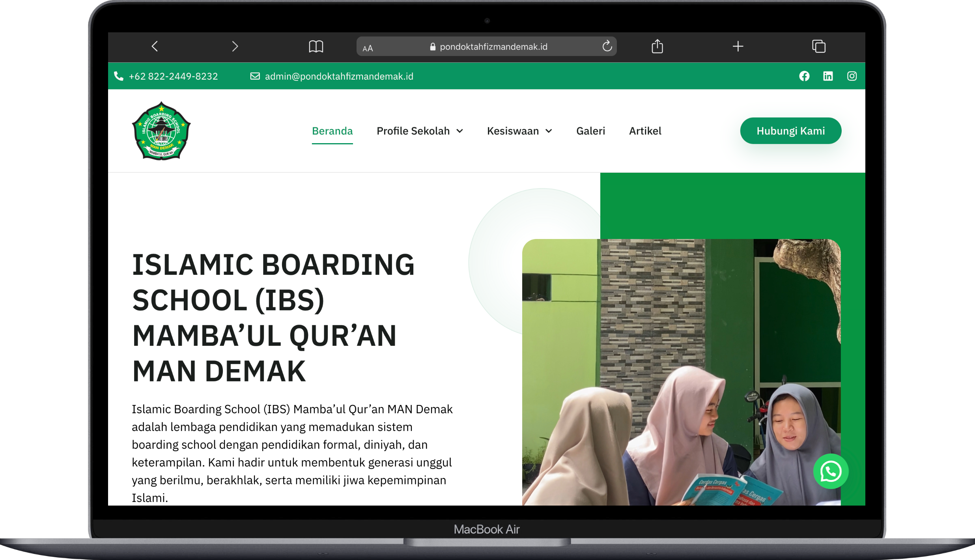Open the Artikel page link
The image size is (975, 560).
pos(645,131)
